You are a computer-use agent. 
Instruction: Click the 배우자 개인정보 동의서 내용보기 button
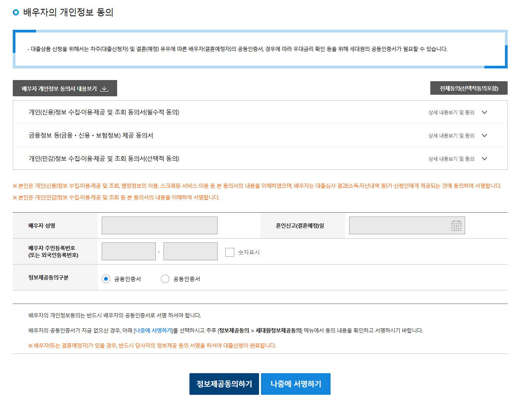(65, 88)
